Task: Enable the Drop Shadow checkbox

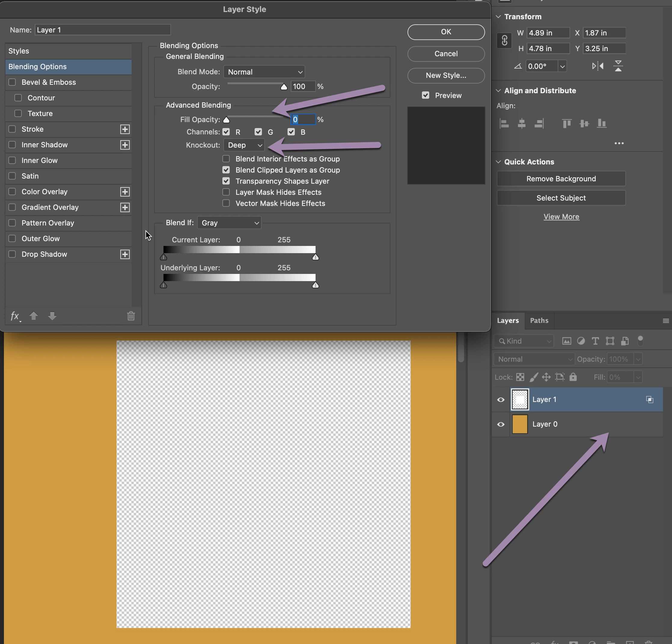Action: (x=12, y=254)
